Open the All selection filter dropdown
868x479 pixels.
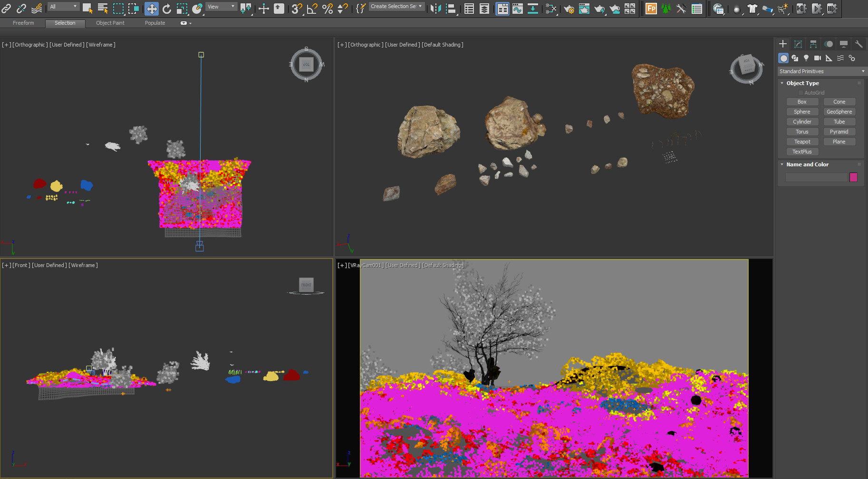(x=64, y=7)
